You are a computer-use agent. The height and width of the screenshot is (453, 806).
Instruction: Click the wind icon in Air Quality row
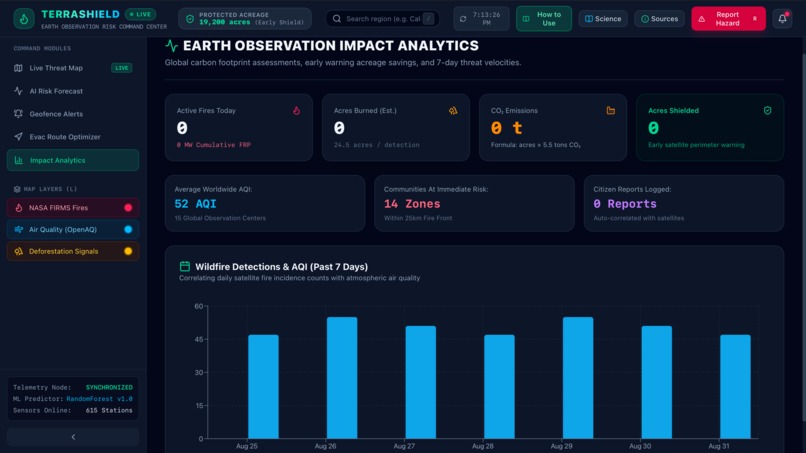[x=19, y=229]
